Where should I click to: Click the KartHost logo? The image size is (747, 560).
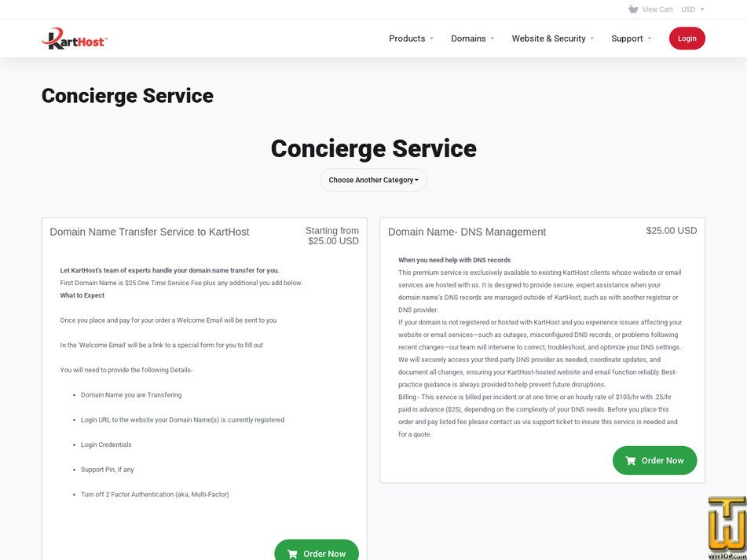click(x=75, y=38)
